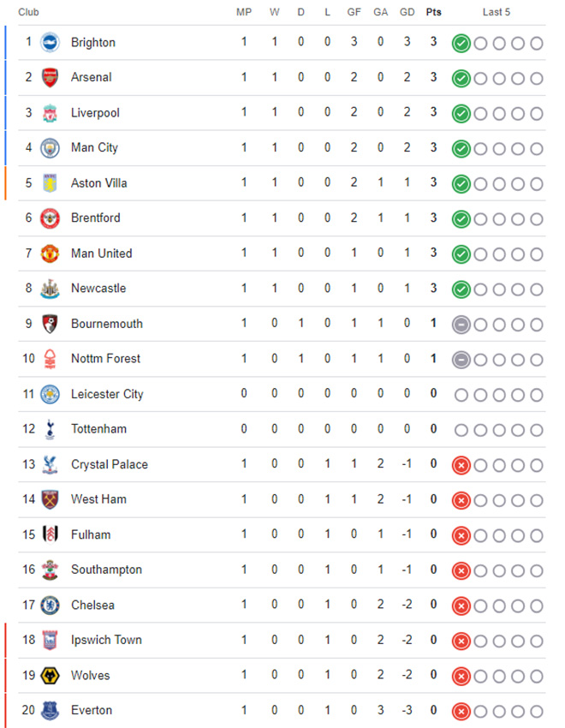
Task: Open the Aston Villa team link
Action: pos(98,183)
